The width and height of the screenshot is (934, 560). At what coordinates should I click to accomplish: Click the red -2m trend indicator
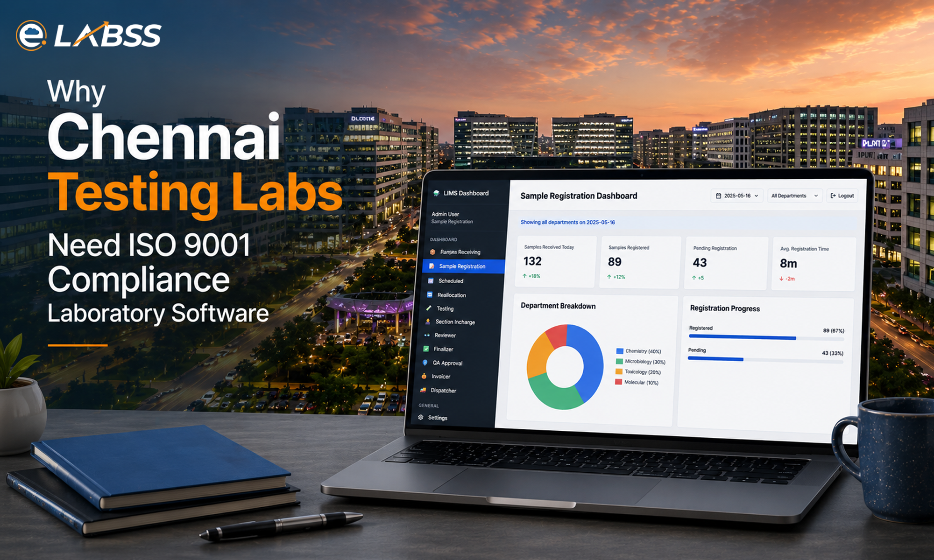(x=787, y=279)
